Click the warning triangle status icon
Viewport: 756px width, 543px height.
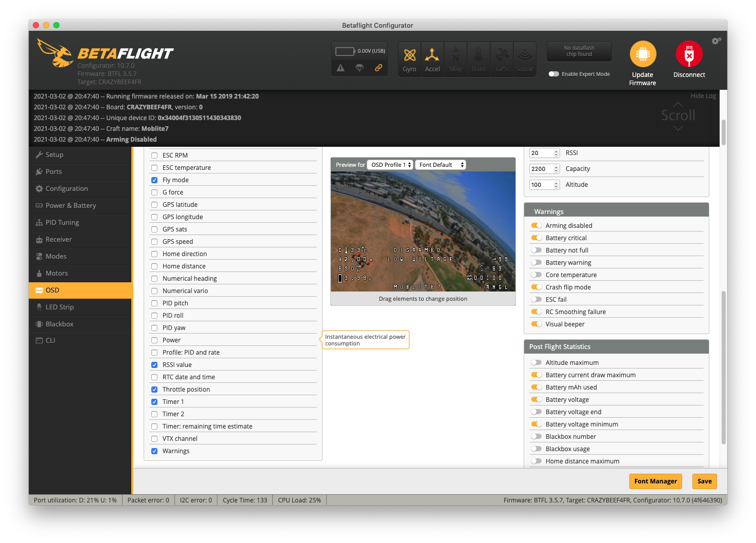[341, 68]
